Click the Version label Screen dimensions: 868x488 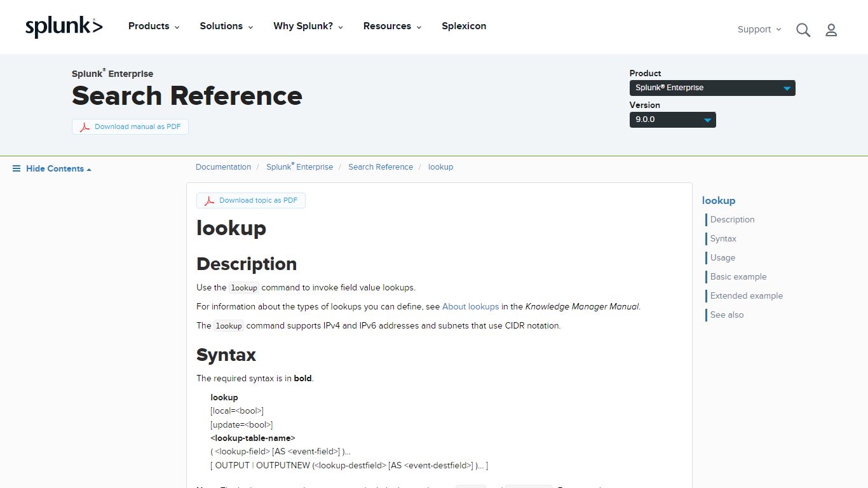click(x=645, y=105)
